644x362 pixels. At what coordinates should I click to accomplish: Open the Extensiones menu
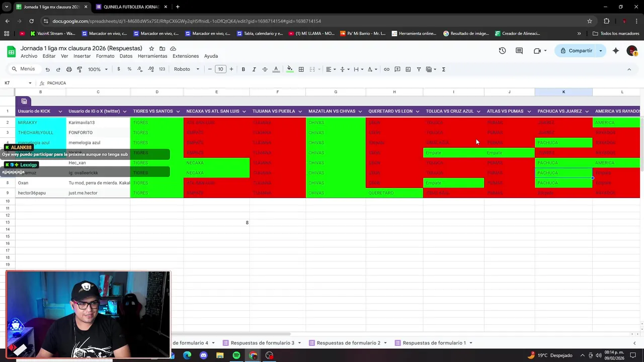click(186, 56)
